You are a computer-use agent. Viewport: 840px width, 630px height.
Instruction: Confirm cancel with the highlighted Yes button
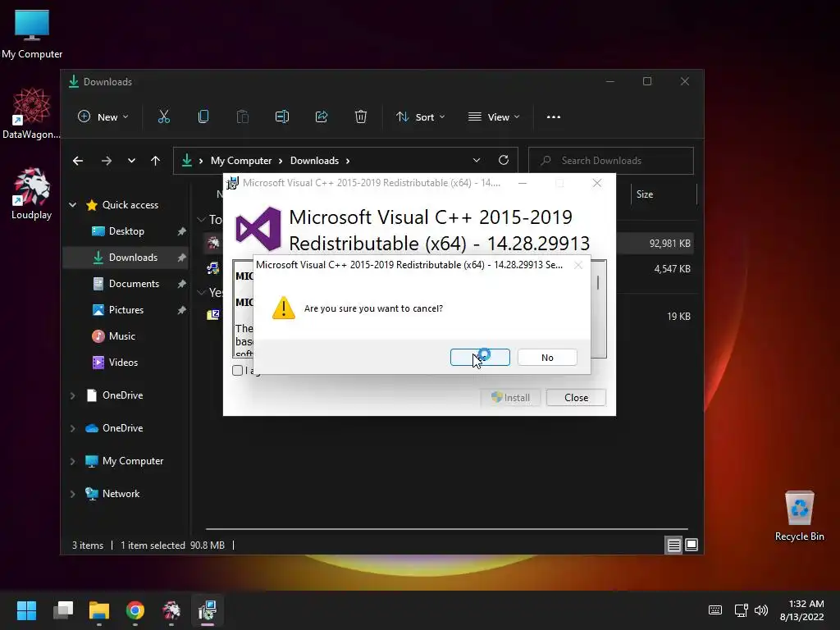tap(480, 358)
